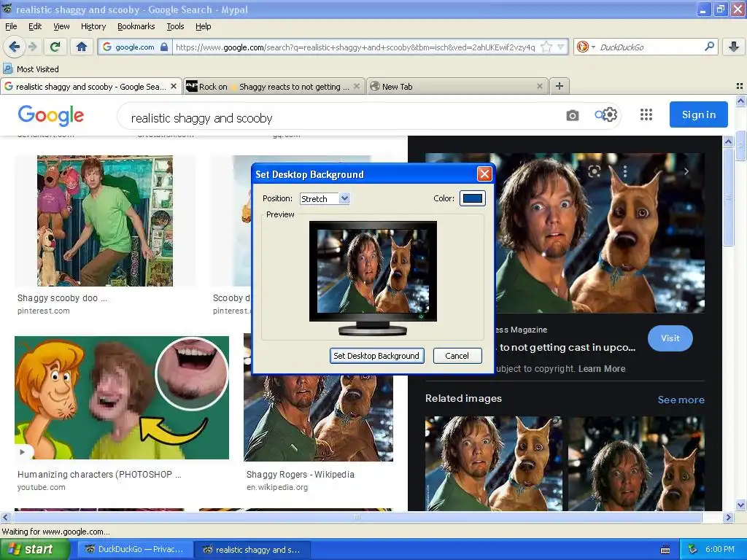Open the Help menu
Image resolution: width=747 pixels, height=560 pixels.
click(203, 26)
